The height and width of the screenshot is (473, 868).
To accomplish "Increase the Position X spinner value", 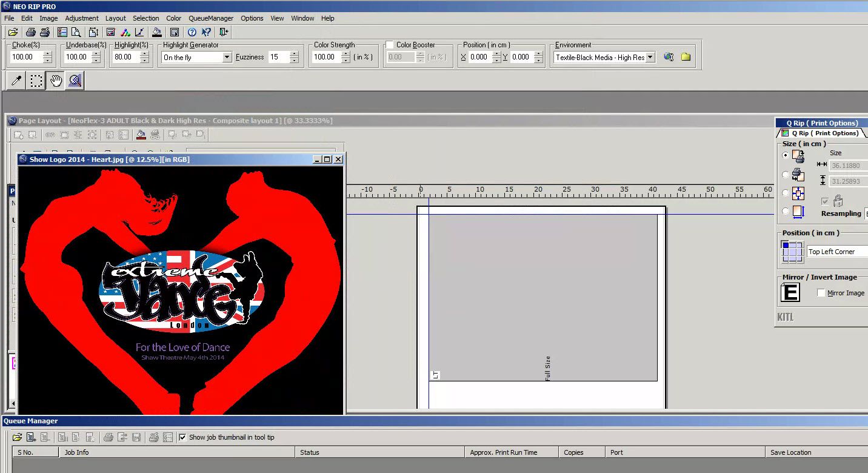I will pyautogui.click(x=496, y=54).
